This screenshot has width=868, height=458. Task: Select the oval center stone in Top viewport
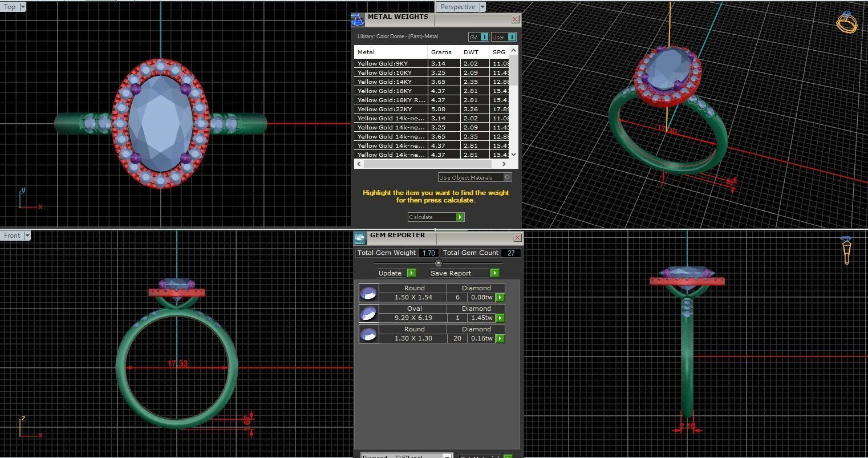coord(160,124)
